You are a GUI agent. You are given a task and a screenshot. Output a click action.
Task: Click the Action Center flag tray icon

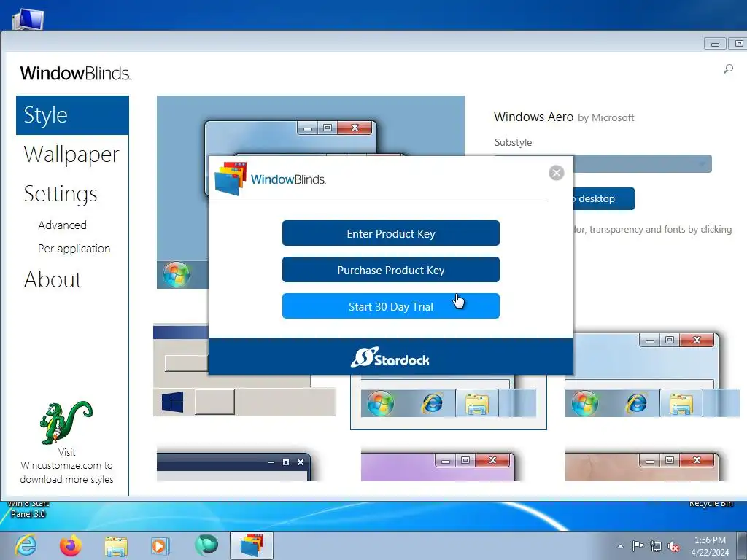[638, 546]
